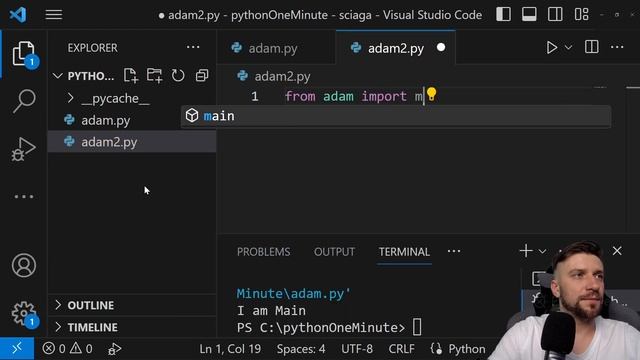Switch to the PROBLEMS panel tab

coord(263,252)
